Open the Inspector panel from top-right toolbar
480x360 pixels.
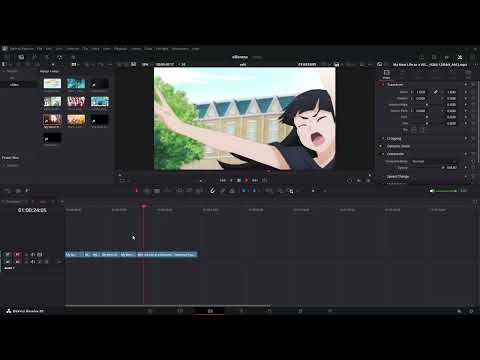pyautogui.click(x=460, y=57)
